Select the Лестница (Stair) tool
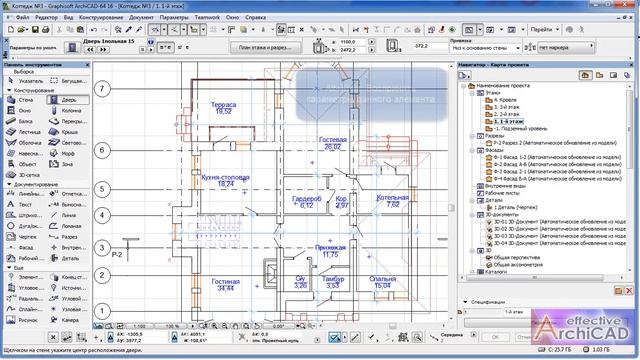This screenshot has width=640, height=360. 24,132
